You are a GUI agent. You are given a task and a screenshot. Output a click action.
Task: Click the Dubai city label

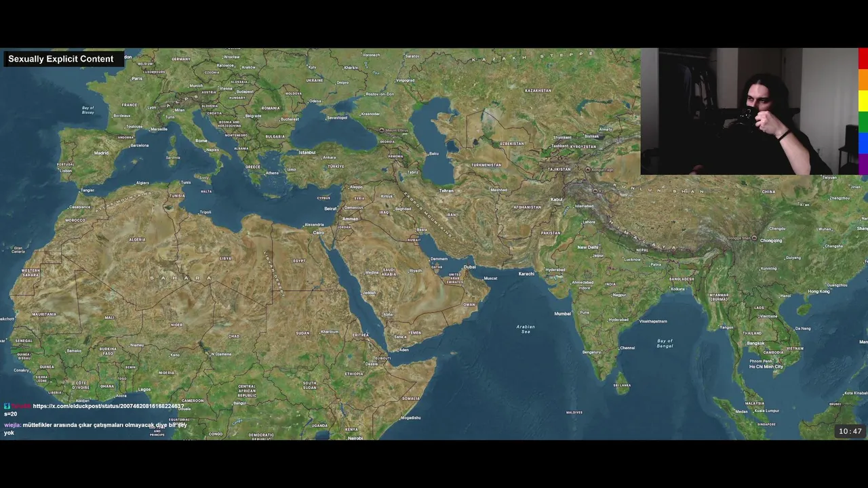click(x=469, y=267)
